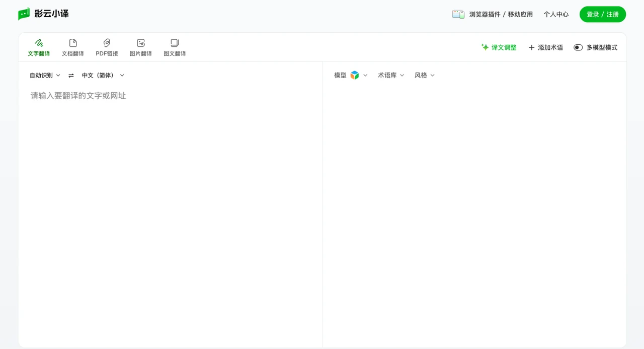
Task: Switch to PDF链接 tab
Action: pyautogui.click(x=107, y=47)
